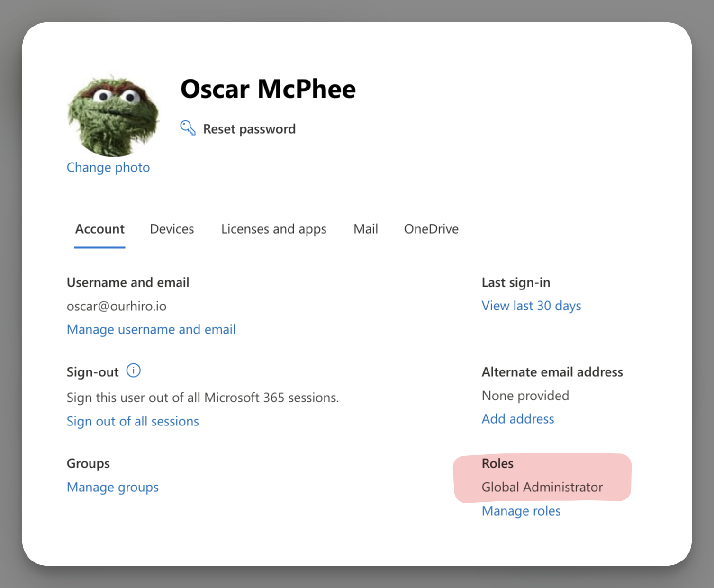Click Add address for alternate email
Screen dimensions: 714x588
coord(517,419)
